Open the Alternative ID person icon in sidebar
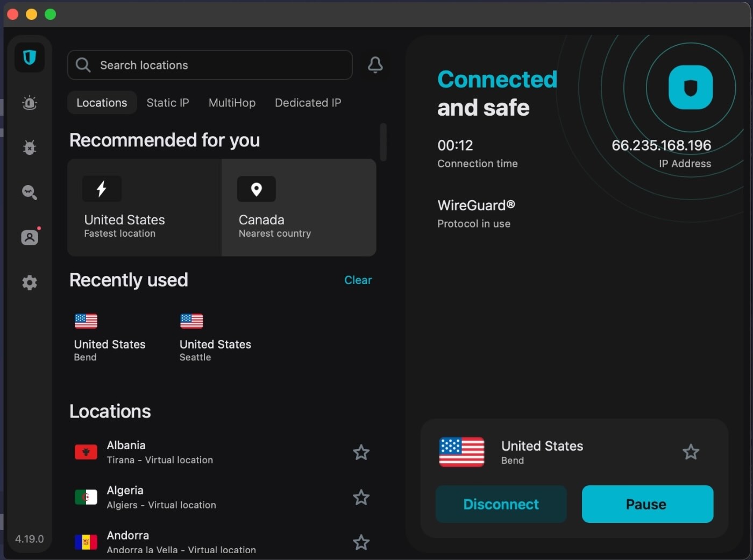753x560 pixels. point(30,237)
